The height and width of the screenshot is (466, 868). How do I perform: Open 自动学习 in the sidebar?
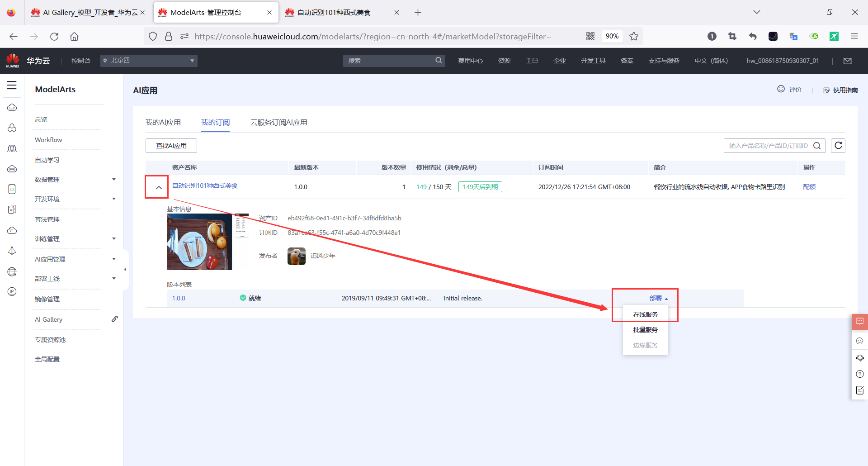click(x=47, y=160)
